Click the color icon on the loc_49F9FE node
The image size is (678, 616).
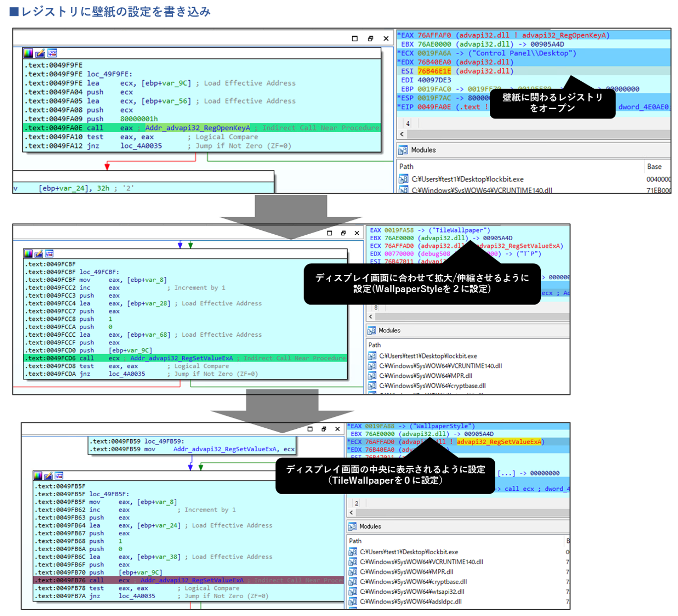tap(28, 53)
